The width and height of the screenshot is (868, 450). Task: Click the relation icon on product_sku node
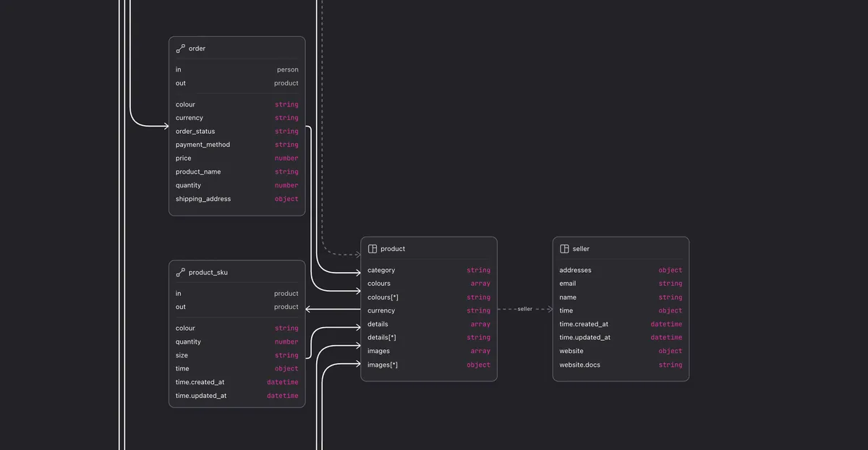[x=180, y=272]
